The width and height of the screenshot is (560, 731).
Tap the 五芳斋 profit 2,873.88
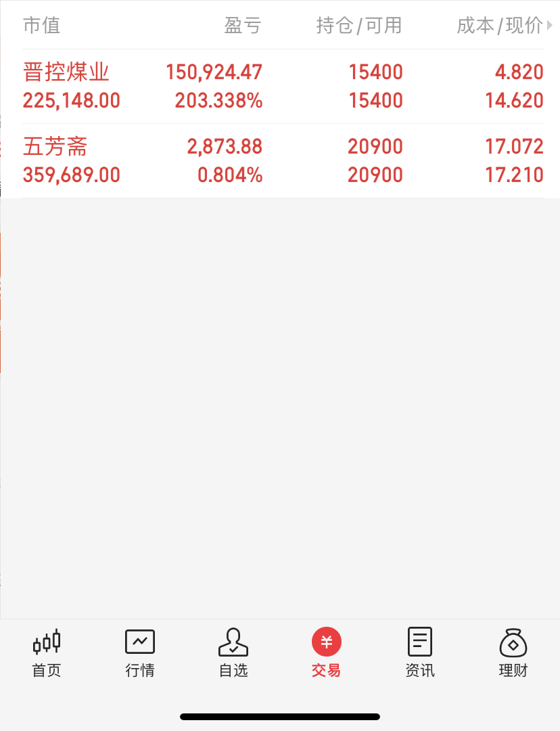click(x=225, y=147)
